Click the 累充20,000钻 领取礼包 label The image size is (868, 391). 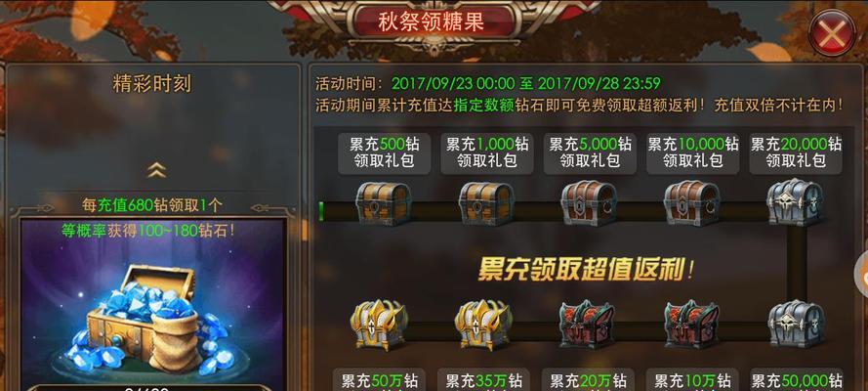pos(796,152)
